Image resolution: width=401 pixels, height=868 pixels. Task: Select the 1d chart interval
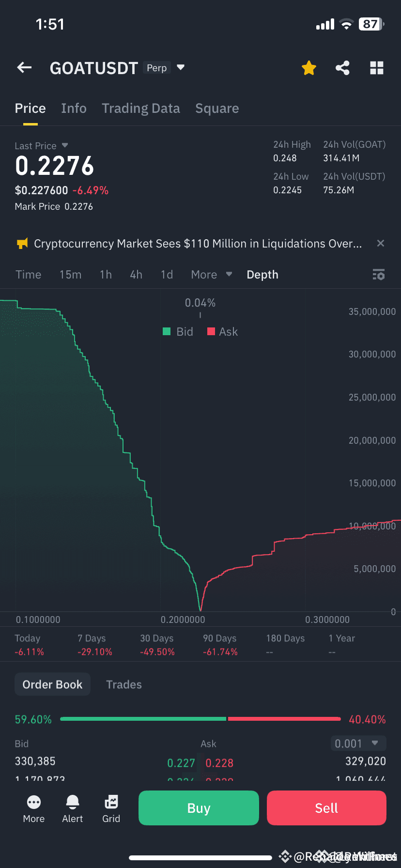167,275
